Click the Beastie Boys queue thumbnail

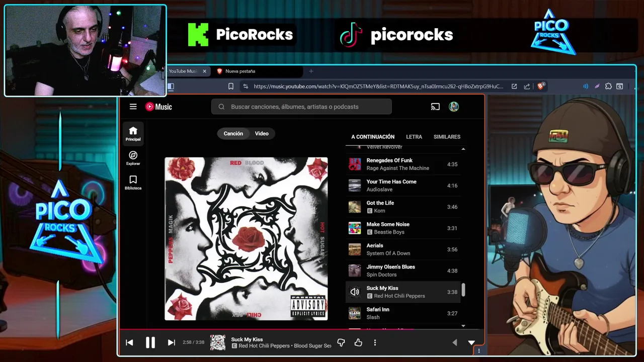coord(355,228)
